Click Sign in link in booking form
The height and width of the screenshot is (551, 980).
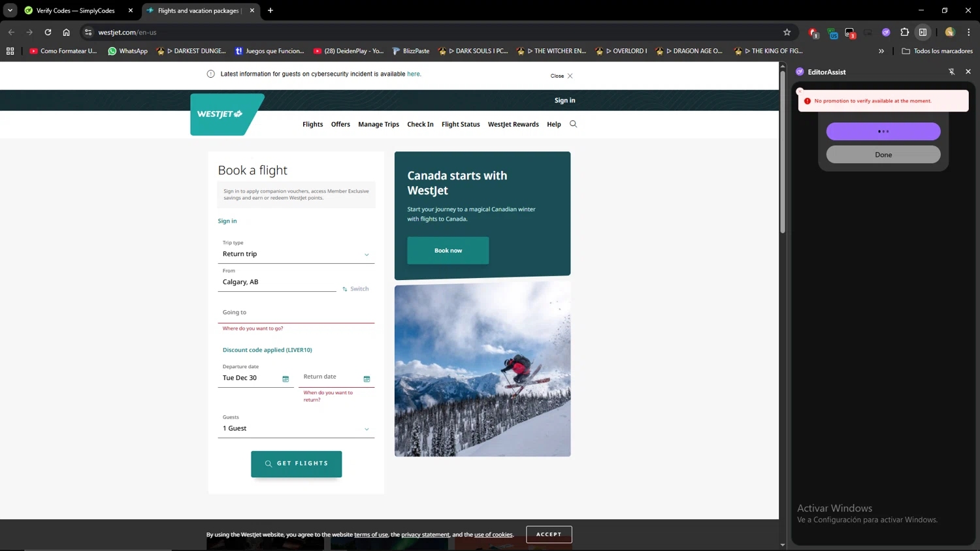227,221
